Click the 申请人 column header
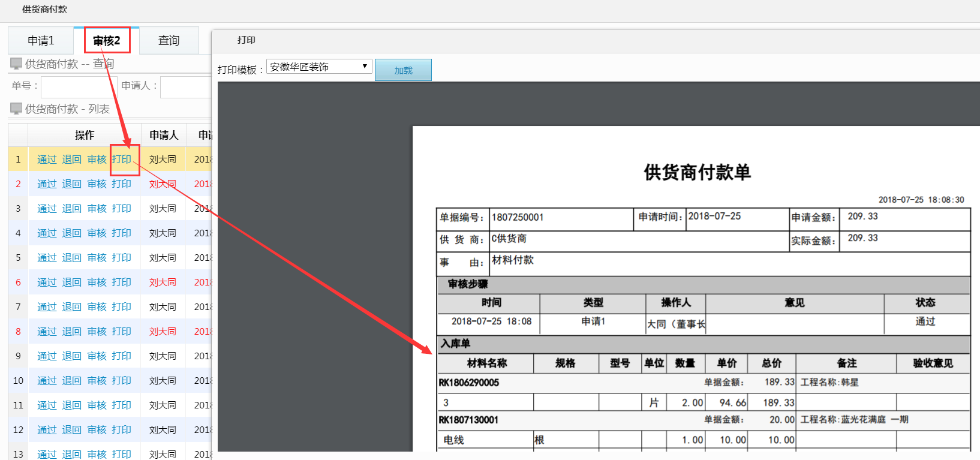 tap(164, 135)
